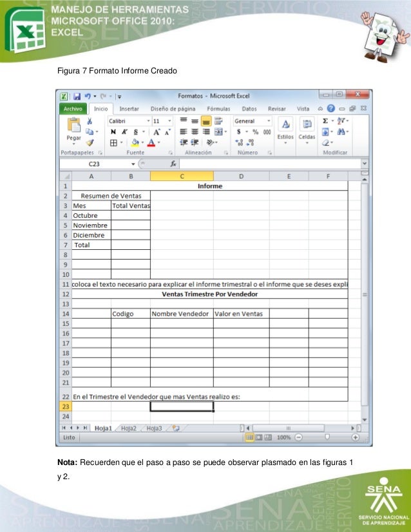
Task: Click the fill color bucket swatch
Action: [135, 143]
